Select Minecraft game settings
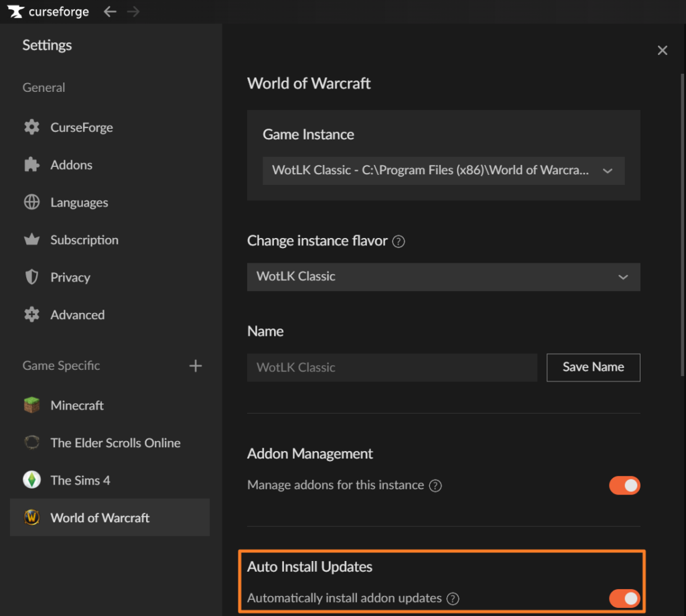686x616 pixels. click(x=110, y=405)
